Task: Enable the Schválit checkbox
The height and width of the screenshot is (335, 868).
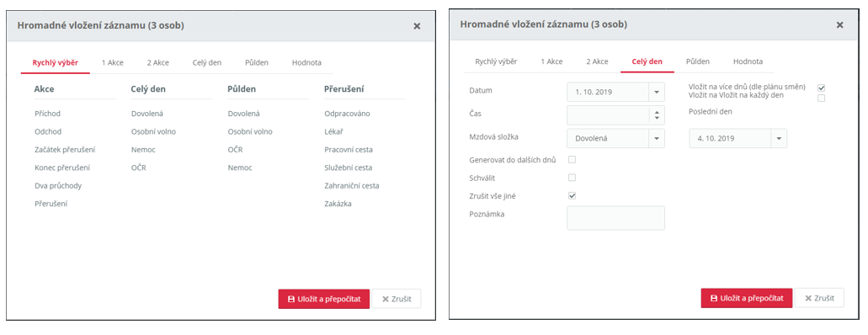Action: click(572, 178)
